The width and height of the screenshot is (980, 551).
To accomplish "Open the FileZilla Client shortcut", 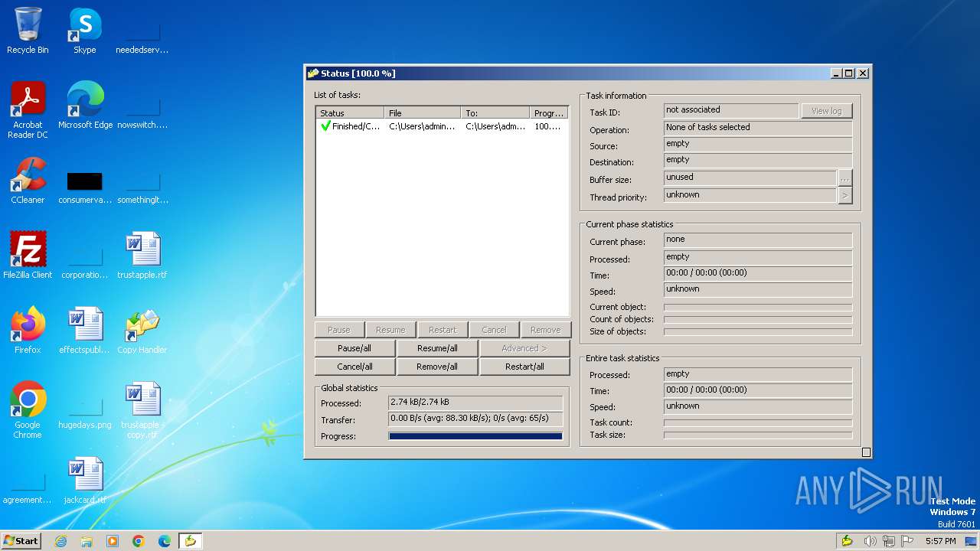I will pos(28,256).
